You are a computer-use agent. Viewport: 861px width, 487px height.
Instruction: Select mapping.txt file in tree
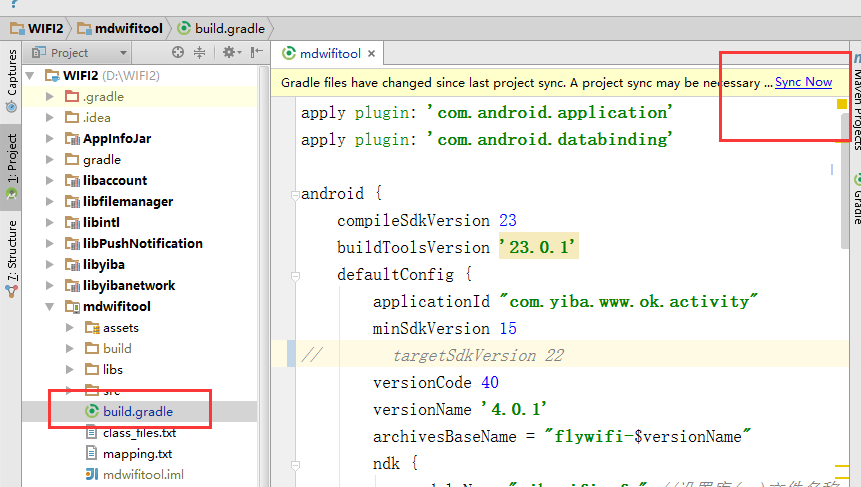click(x=137, y=454)
